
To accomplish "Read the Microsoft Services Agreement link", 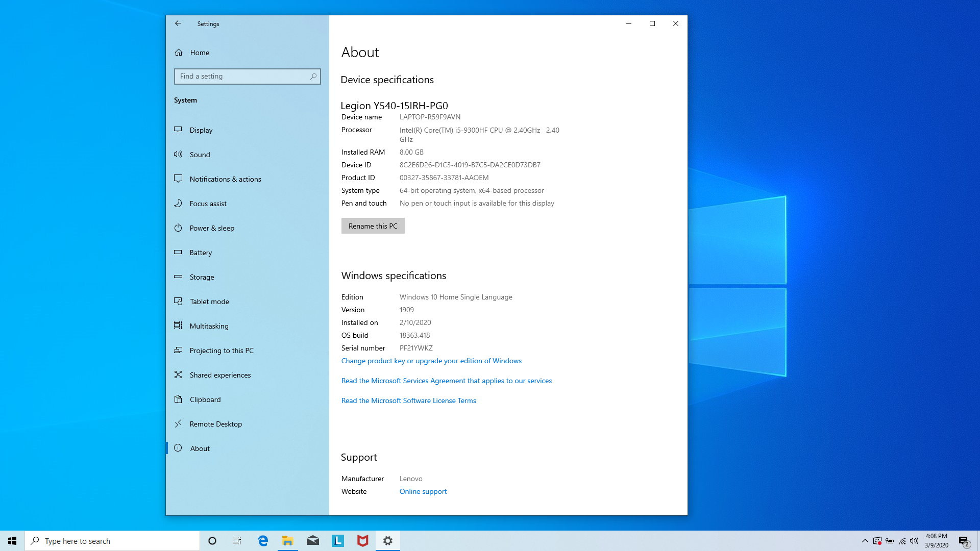I will click(447, 381).
